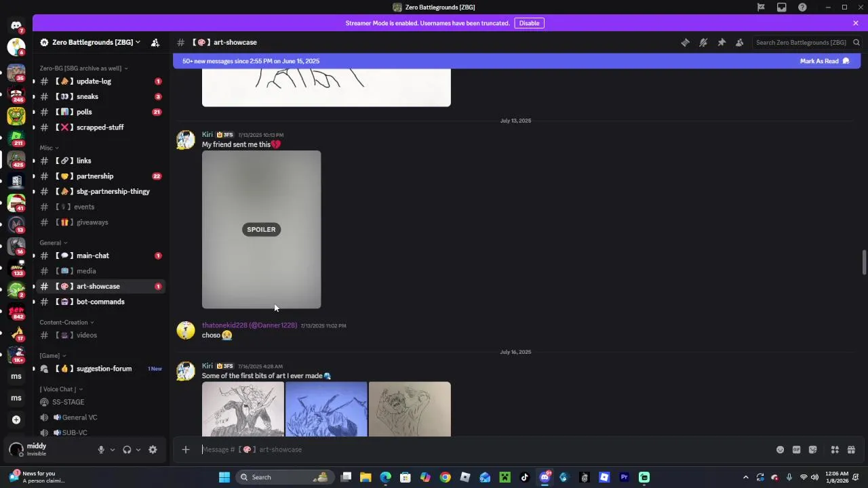Open notification settings bell icon

(x=703, y=42)
